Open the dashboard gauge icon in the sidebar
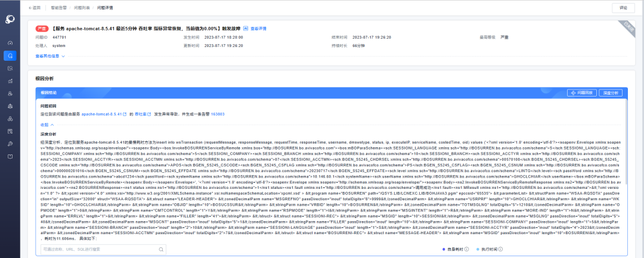The image size is (644, 258). click(10, 43)
